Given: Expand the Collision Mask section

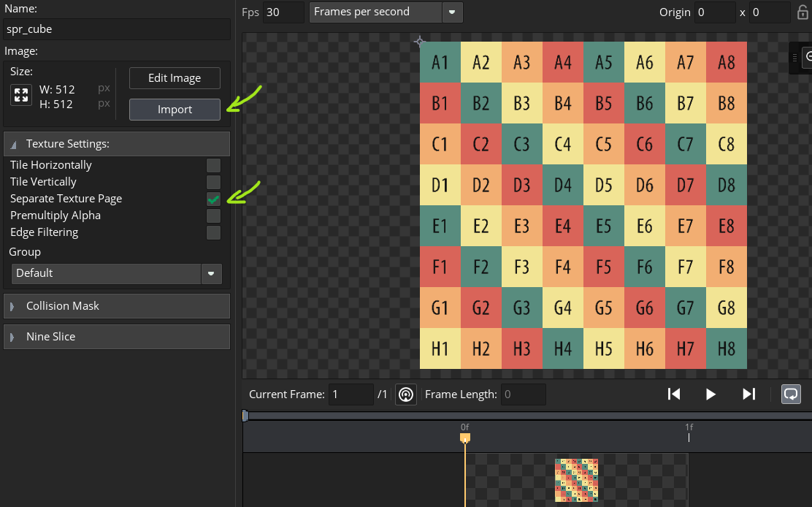Looking at the screenshot, I should (117, 306).
